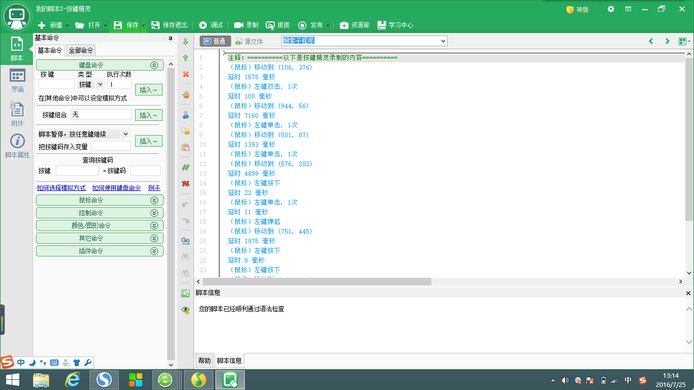694x390 pixels.
Task: Click the 发布 (Publish) toolbar icon
Action: [x=302, y=25]
